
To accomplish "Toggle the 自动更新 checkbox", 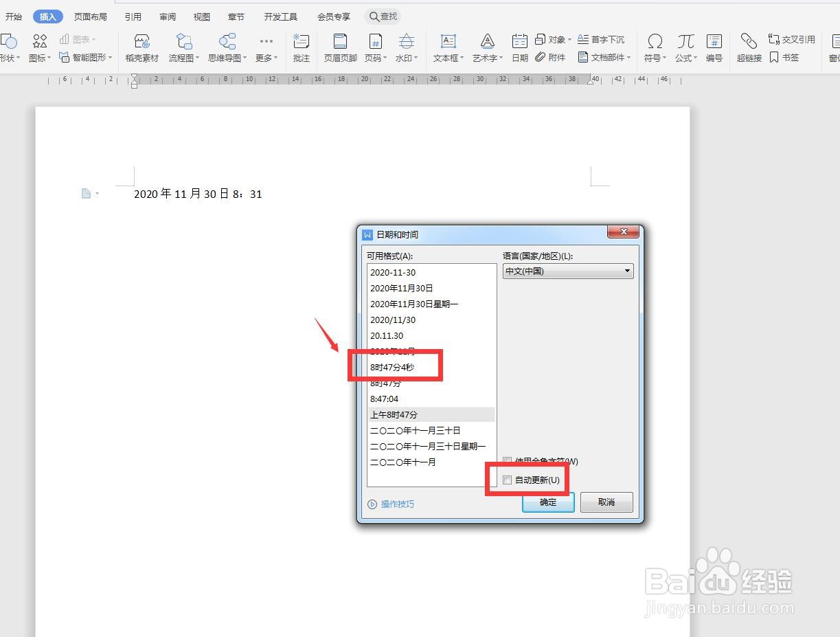I will tap(508, 480).
